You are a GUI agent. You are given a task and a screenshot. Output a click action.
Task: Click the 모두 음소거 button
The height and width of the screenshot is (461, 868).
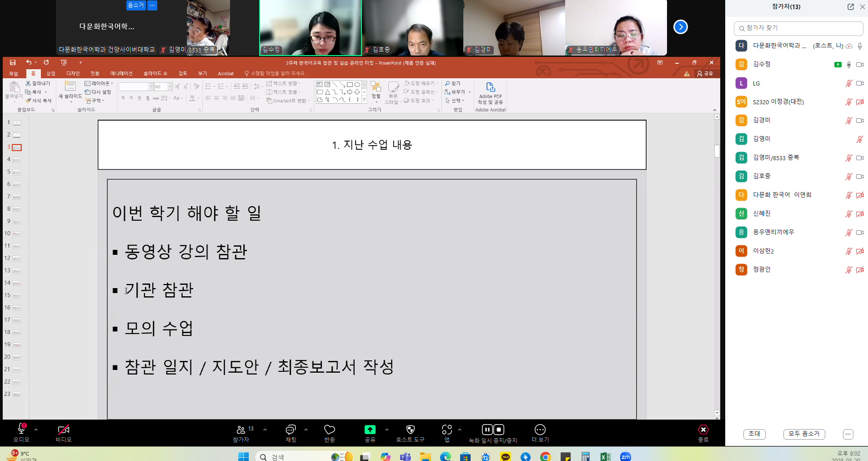pos(804,434)
